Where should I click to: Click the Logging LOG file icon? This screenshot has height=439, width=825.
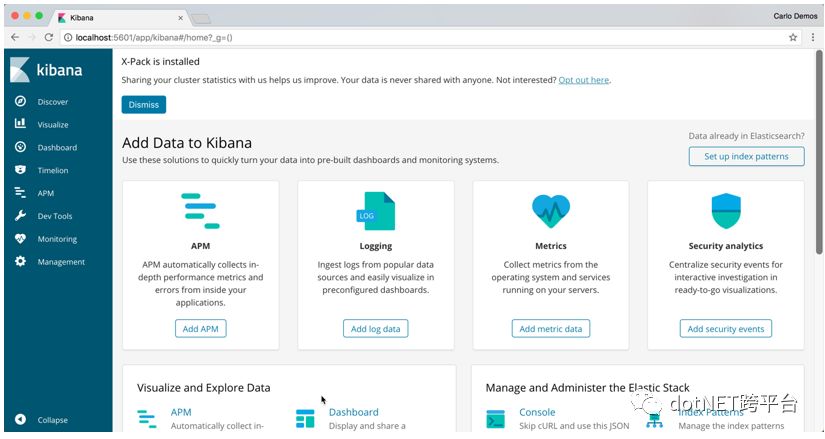[376, 211]
